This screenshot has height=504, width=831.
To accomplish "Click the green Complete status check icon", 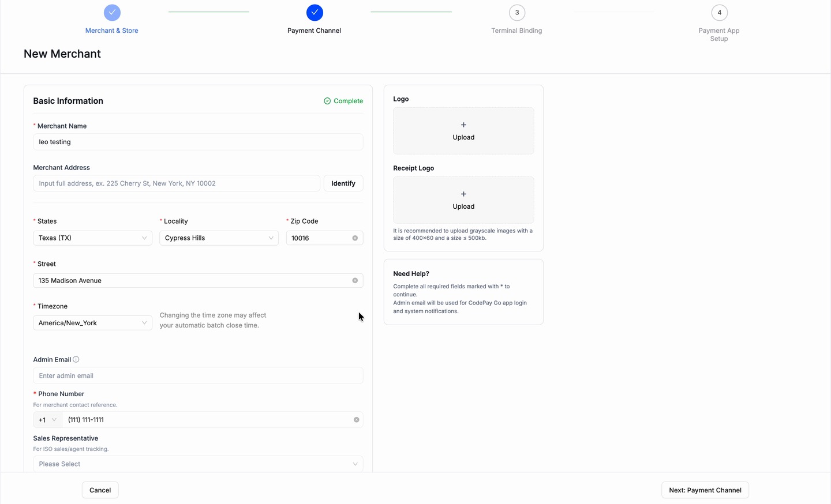I will 327,101.
